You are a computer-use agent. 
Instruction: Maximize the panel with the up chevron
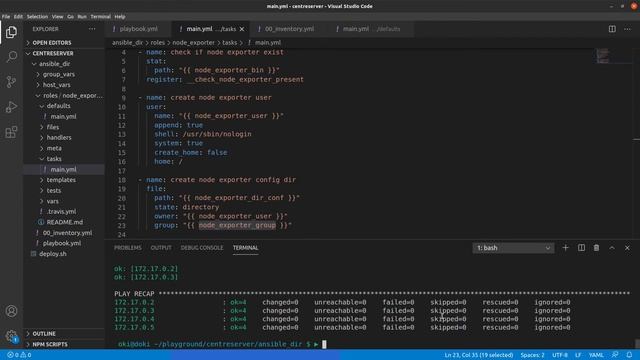(612, 248)
